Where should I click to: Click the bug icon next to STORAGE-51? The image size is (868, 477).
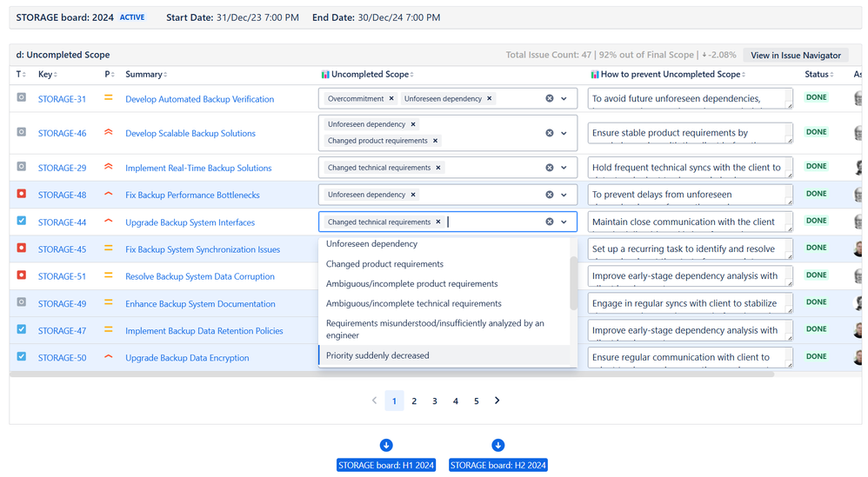click(21, 275)
